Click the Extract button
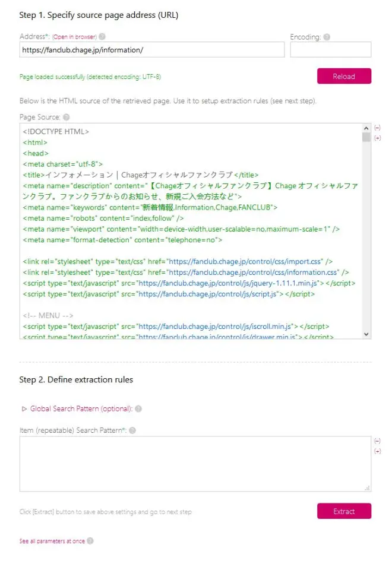 pyautogui.click(x=344, y=511)
